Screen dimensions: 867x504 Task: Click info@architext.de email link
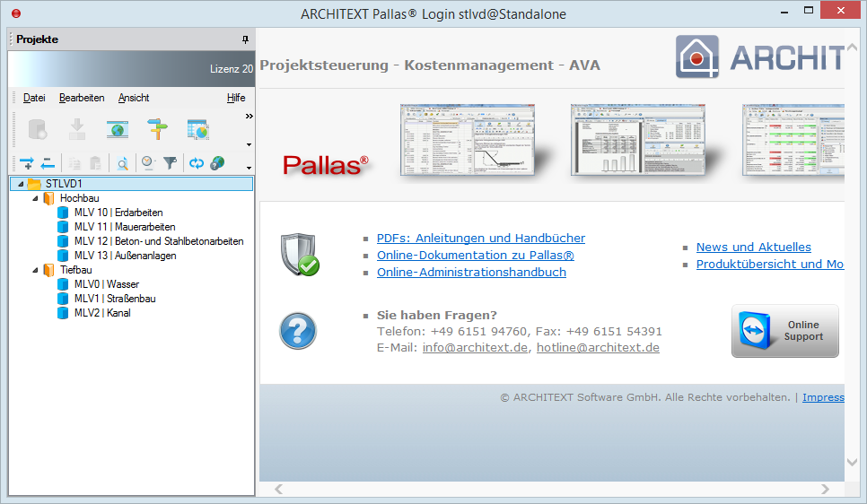tap(475, 348)
